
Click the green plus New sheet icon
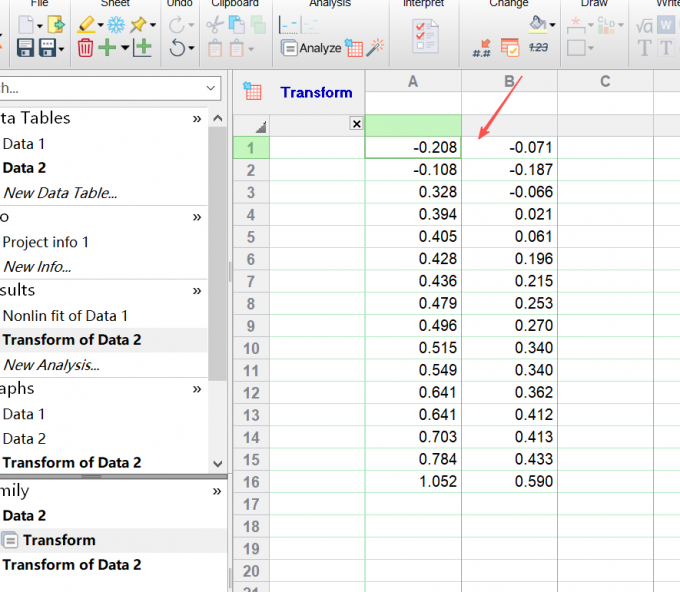click(108, 47)
